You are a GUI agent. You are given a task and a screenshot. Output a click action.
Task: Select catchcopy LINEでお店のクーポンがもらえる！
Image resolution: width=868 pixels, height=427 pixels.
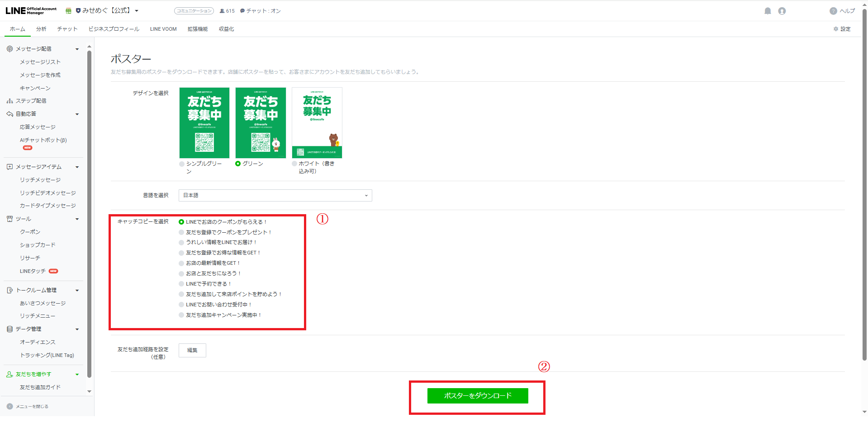[181, 222]
